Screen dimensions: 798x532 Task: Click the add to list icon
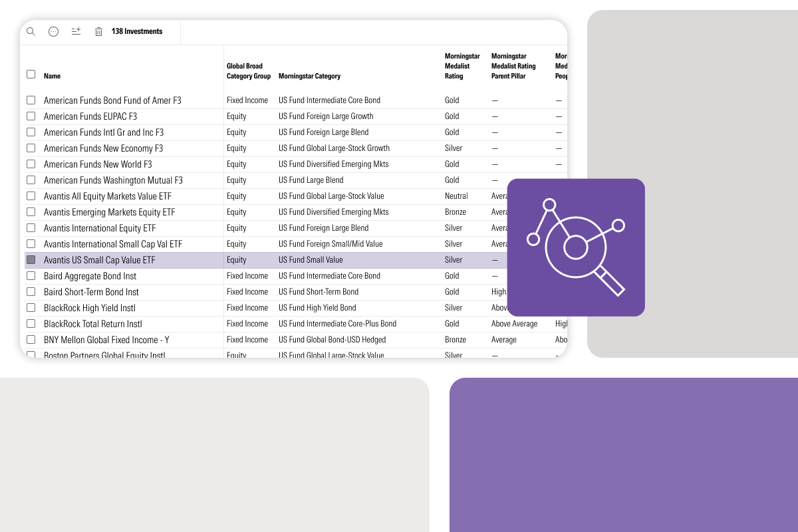(76, 31)
